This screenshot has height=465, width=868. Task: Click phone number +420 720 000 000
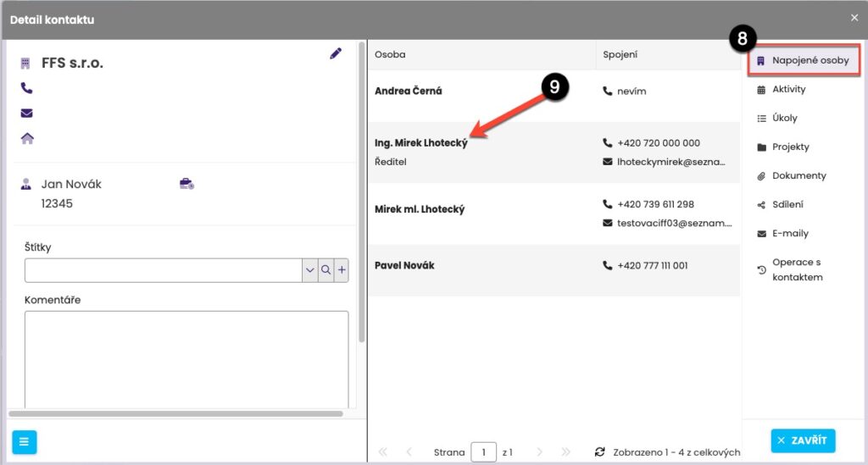pos(659,142)
